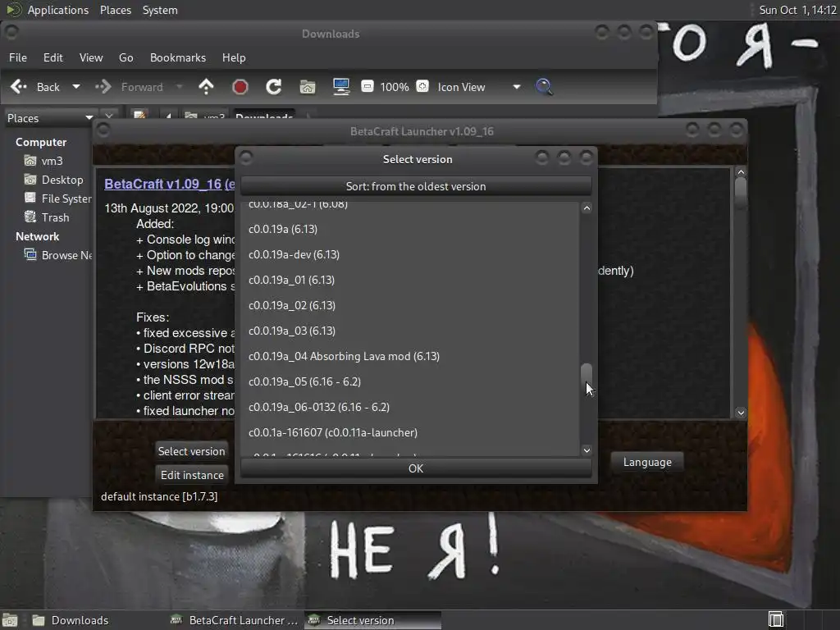Click version list scroll up arrow
840x630 pixels.
coord(587,208)
